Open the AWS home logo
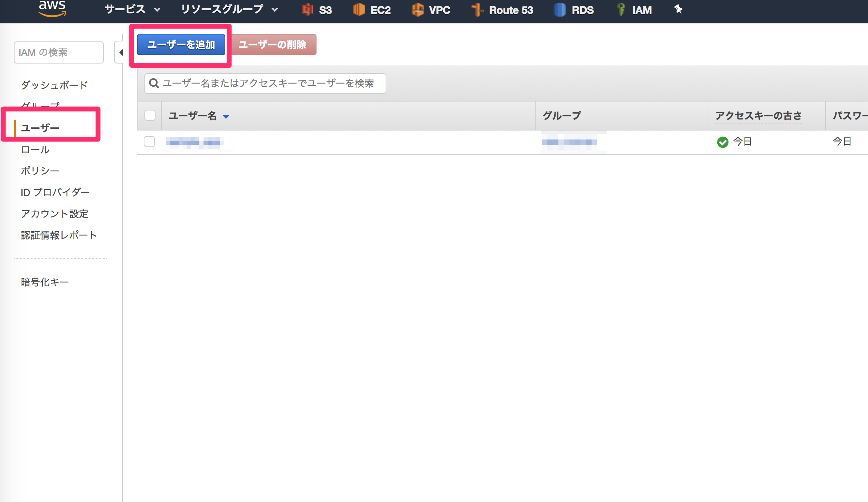This screenshot has width=868, height=502. click(52, 8)
